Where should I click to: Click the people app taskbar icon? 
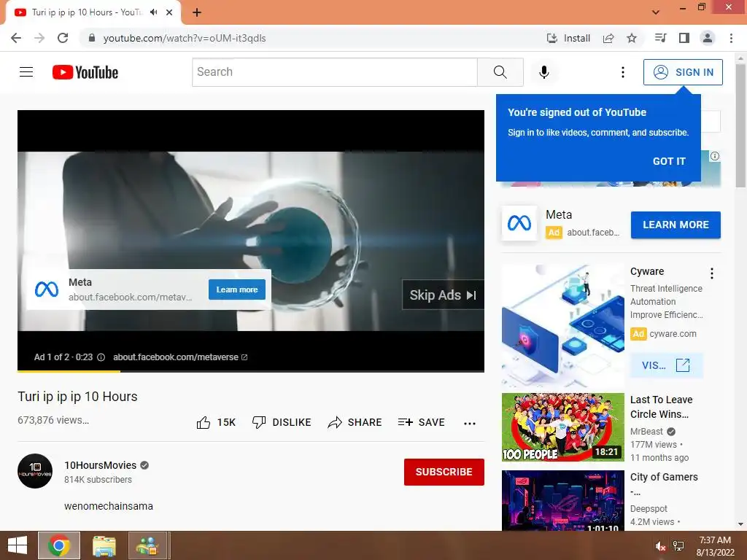point(147,545)
